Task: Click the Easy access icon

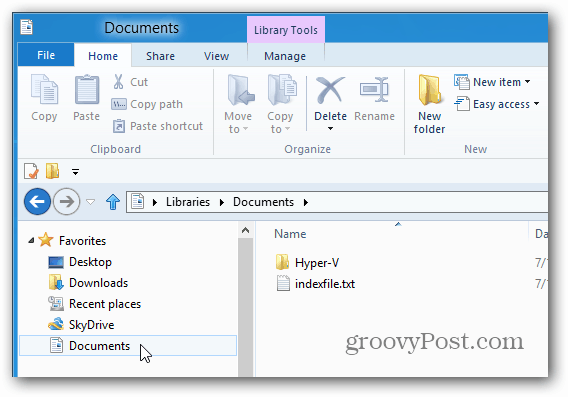Action: point(462,104)
